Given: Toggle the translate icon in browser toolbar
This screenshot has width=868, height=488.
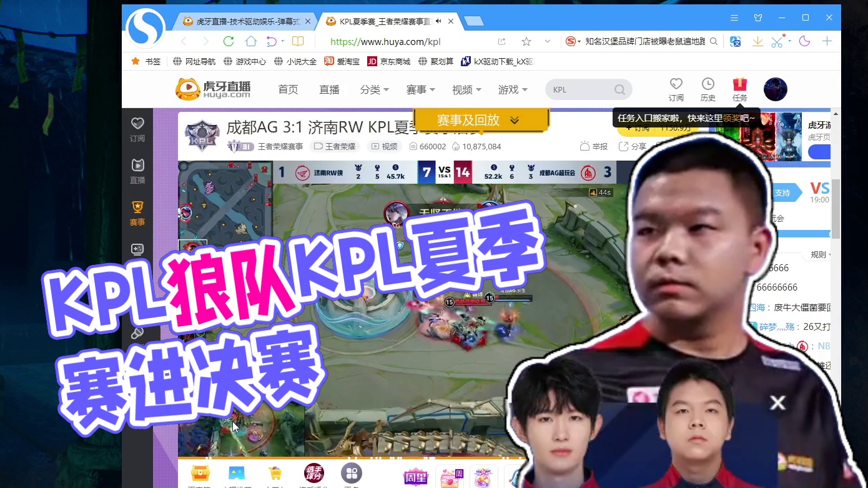Looking at the screenshot, I should point(736,41).
